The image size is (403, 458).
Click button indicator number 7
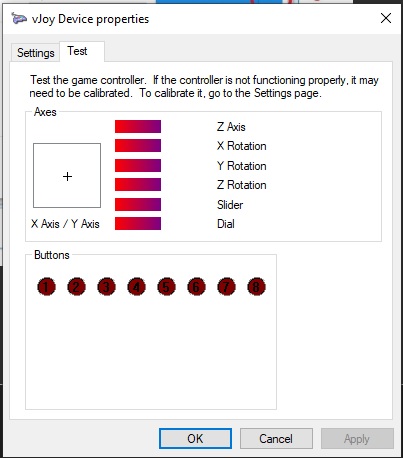[x=226, y=287]
